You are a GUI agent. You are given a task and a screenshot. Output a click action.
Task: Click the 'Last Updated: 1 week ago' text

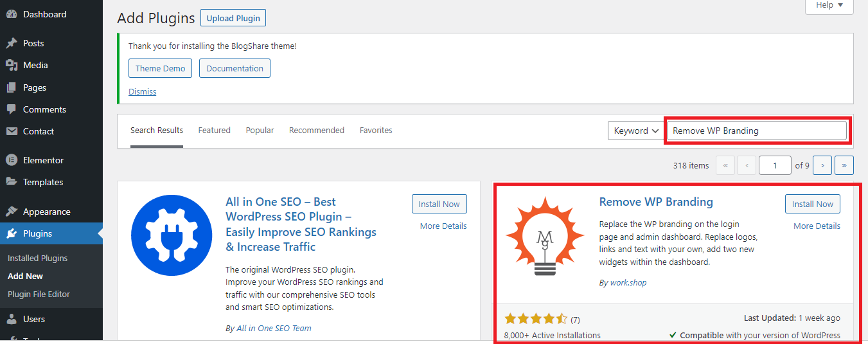click(x=792, y=318)
